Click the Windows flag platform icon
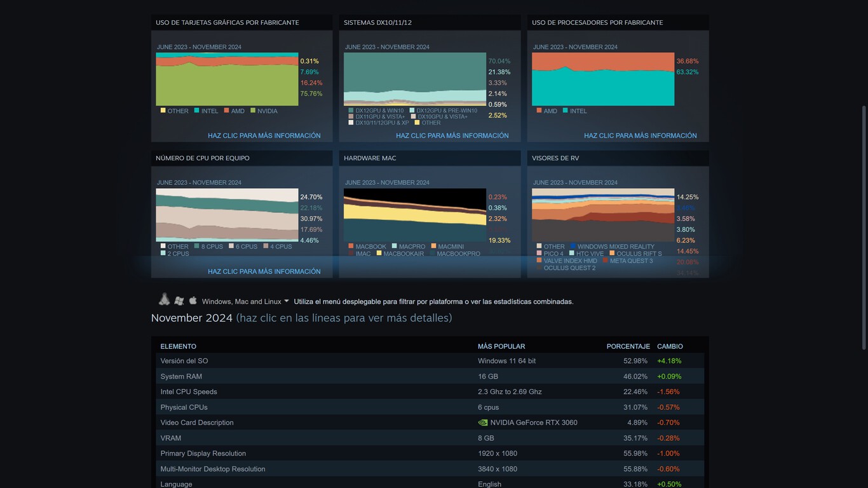The height and width of the screenshot is (488, 868). [x=179, y=301]
